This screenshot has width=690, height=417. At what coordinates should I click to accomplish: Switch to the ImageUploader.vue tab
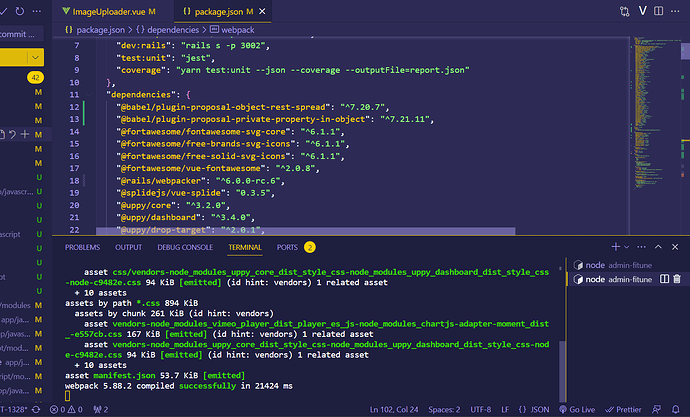[x=108, y=11]
